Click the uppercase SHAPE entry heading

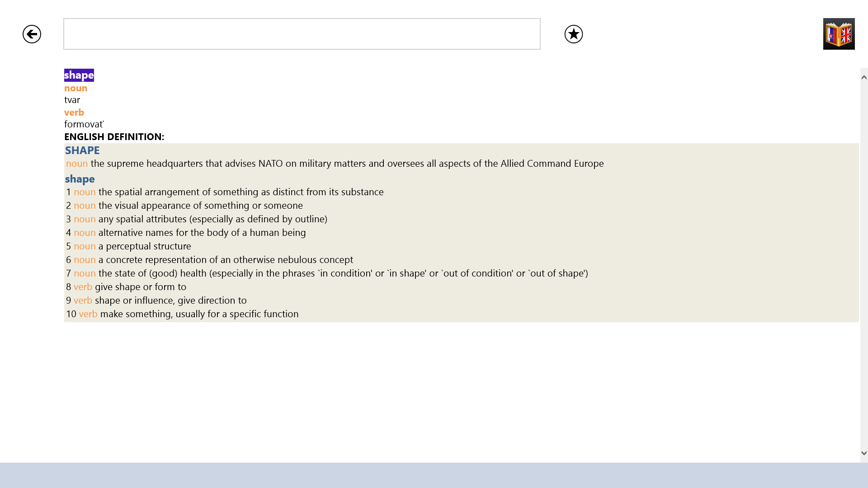click(82, 150)
